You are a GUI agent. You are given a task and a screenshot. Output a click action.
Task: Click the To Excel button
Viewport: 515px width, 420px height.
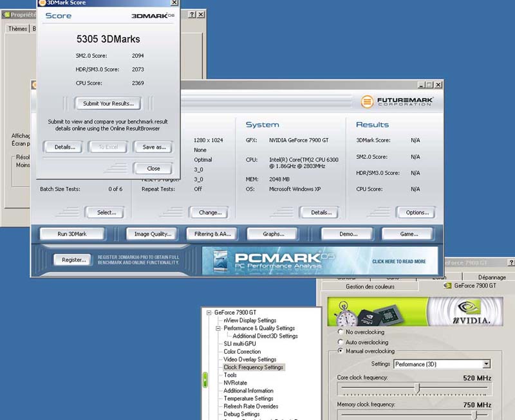(x=108, y=147)
